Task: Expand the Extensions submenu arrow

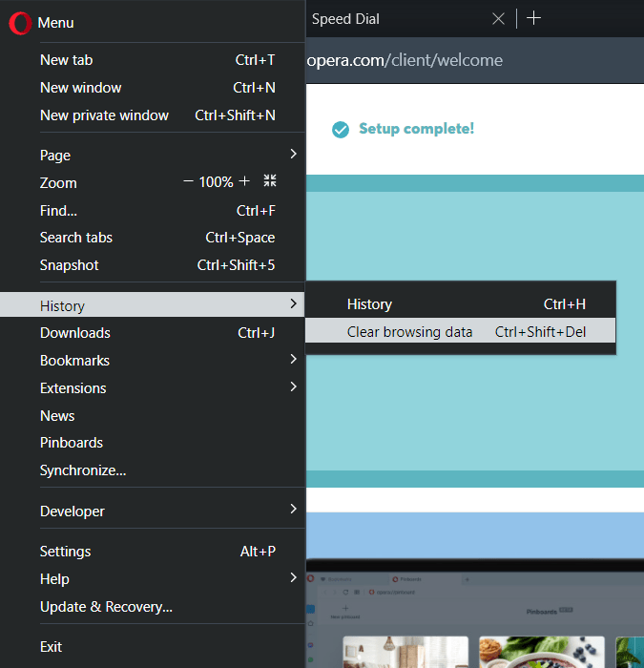Action: pyautogui.click(x=293, y=386)
